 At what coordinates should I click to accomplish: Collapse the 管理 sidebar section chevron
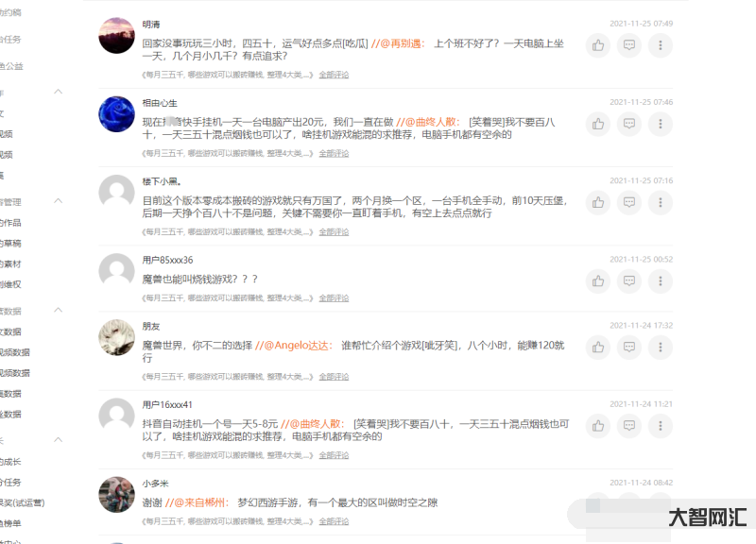(x=59, y=201)
